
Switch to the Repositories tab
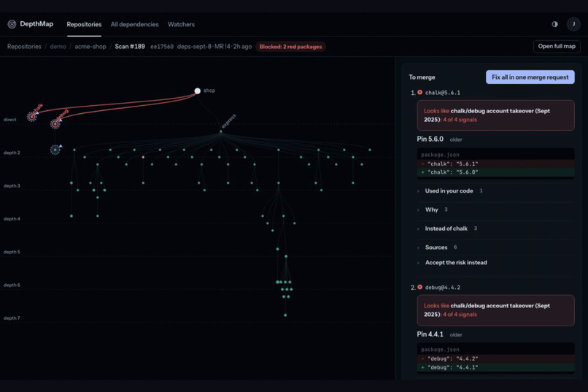click(84, 24)
